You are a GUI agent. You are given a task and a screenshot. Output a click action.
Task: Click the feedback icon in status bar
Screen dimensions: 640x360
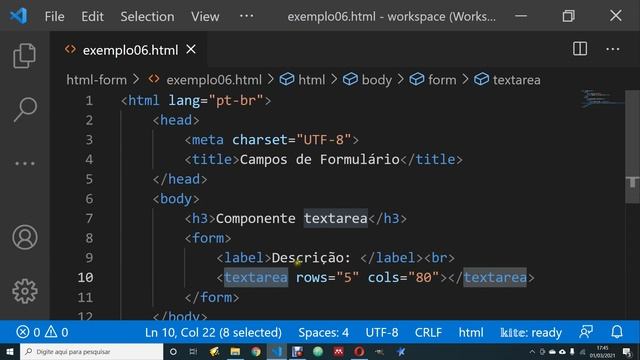tap(586, 332)
